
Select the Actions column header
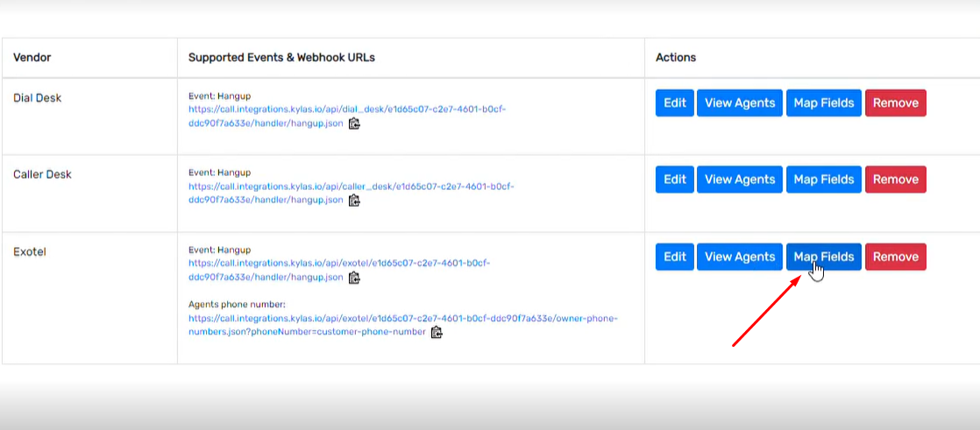pos(676,58)
